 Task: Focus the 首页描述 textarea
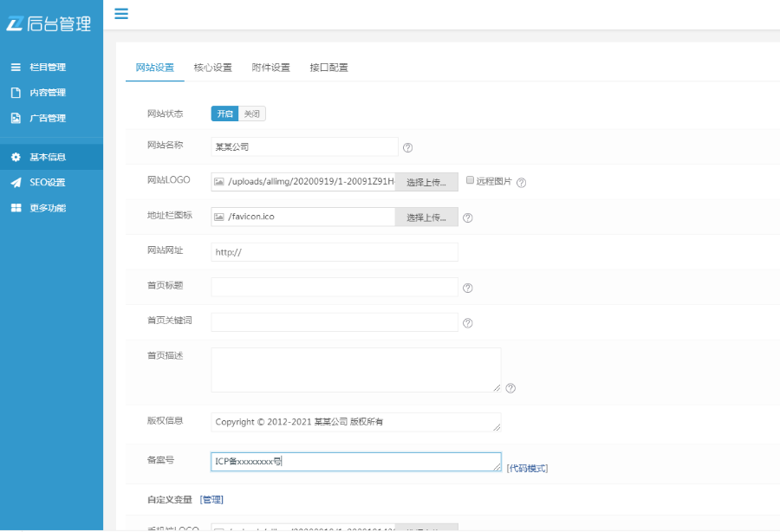coord(355,370)
